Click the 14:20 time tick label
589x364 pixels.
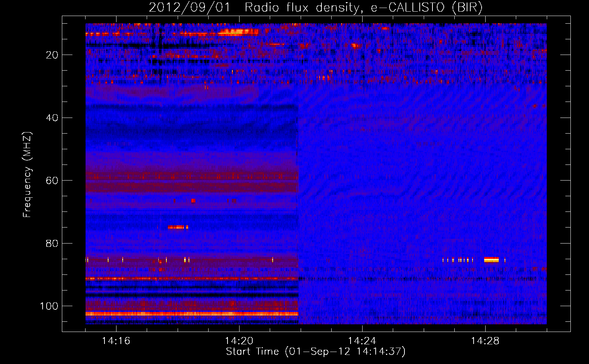point(239,341)
